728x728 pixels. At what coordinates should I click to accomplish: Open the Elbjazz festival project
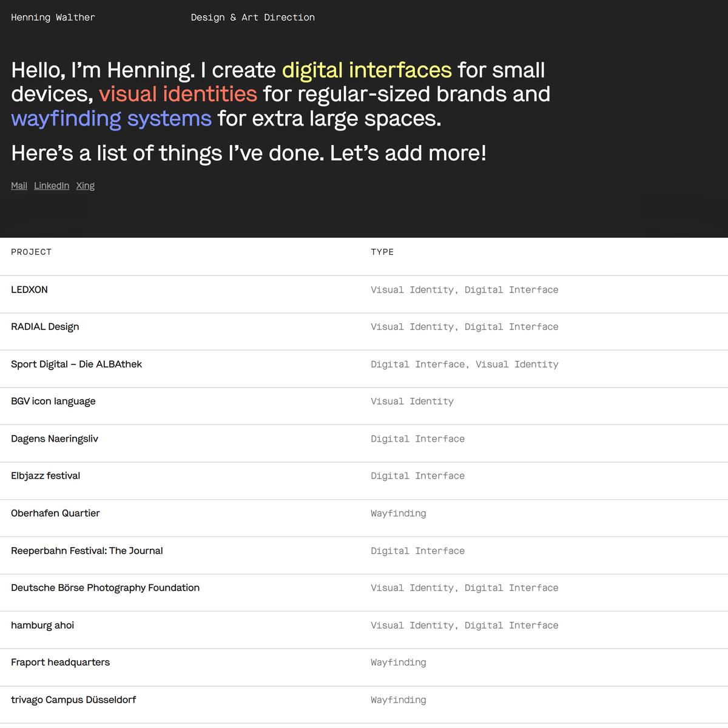click(x=45, y=476)
